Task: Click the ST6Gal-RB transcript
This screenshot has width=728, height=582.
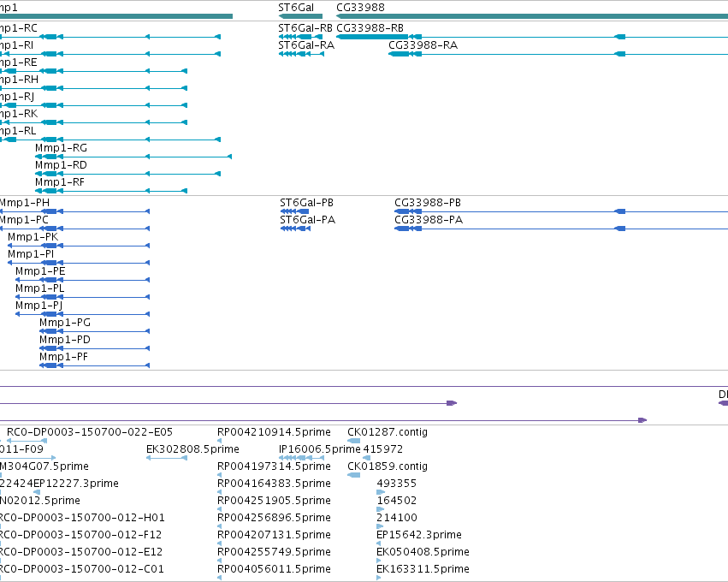Action: [300, 37]
